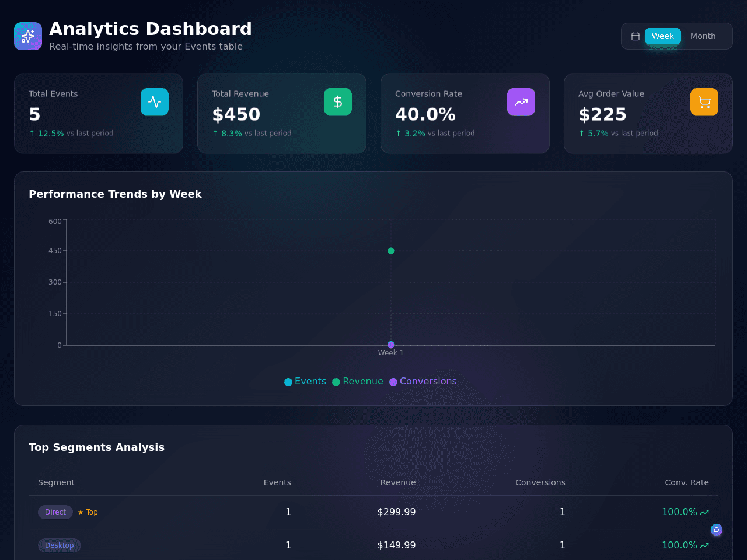
Task: Toggle the Events legend entry
Action: (x=305, y=381)
